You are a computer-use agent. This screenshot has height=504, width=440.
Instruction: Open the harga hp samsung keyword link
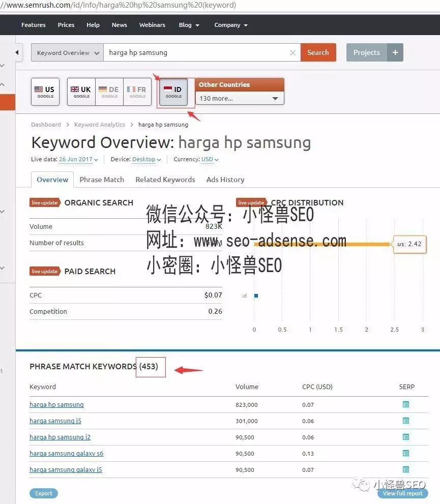(56, 405)
